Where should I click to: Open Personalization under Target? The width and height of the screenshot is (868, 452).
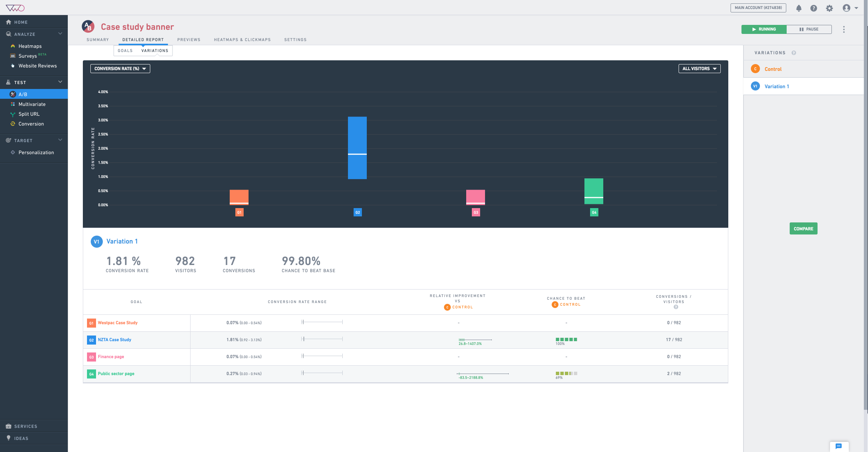[x=36, y=152]
